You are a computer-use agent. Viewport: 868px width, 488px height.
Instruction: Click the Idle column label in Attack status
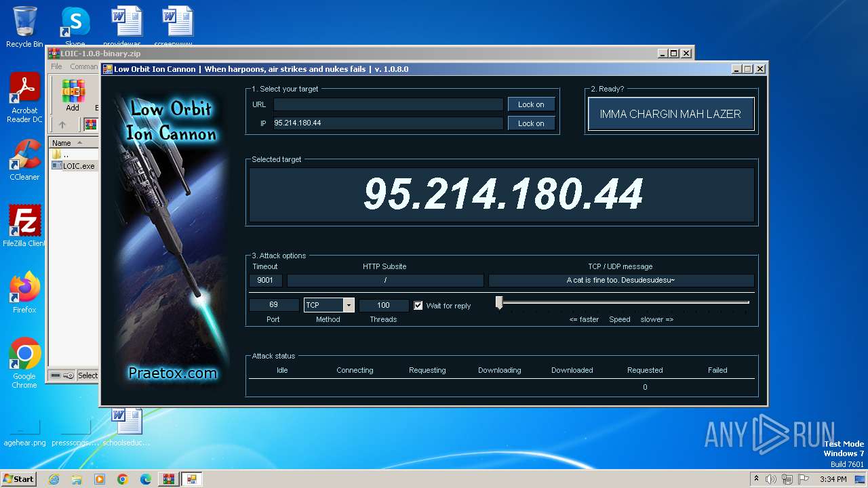tap(282, 370)
